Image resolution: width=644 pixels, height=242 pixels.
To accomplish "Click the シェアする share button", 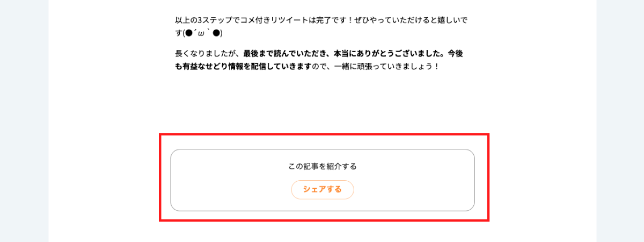I will [323, 189].
